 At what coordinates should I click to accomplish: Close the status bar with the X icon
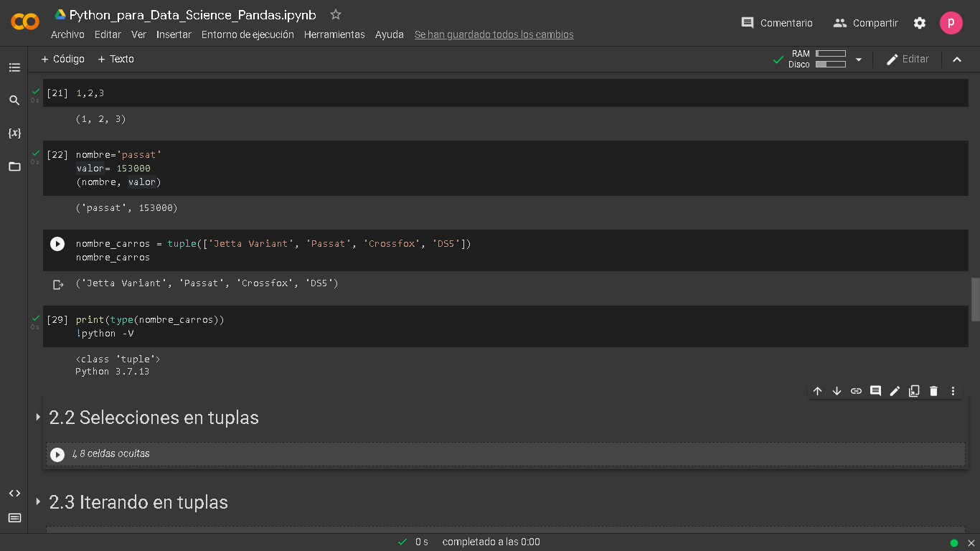click(x=971, y=543)
